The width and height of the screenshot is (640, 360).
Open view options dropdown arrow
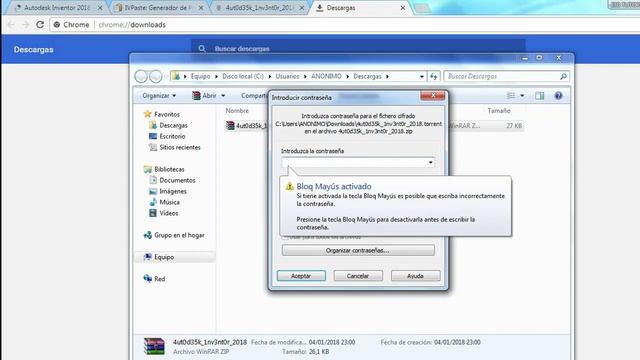[x=522, y=96]
